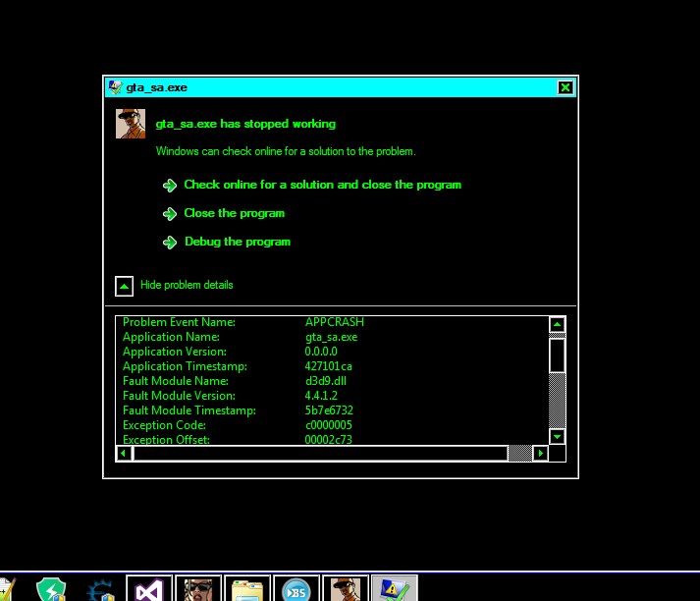Close the gta_sa.exe crash dialog
The height and width of the screenshot is (601, 700).
pyautogui.click(x=565, y=87)
